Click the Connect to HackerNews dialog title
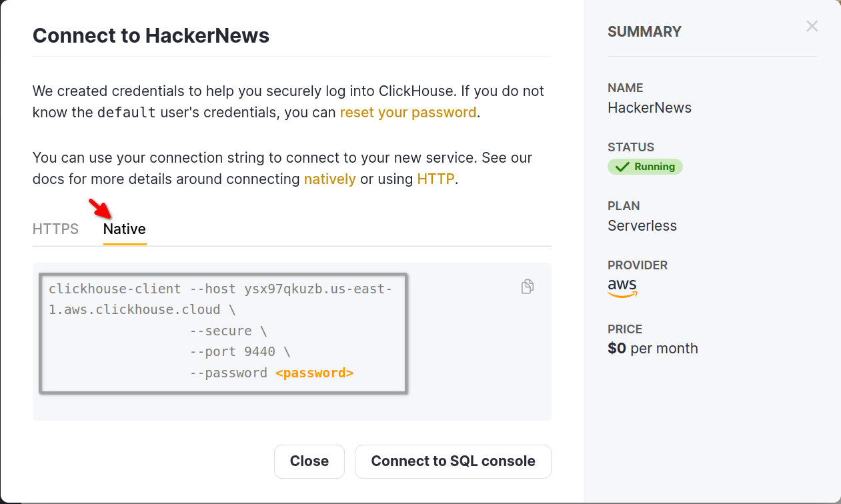 pyautogui.click(x=151, y=35)
